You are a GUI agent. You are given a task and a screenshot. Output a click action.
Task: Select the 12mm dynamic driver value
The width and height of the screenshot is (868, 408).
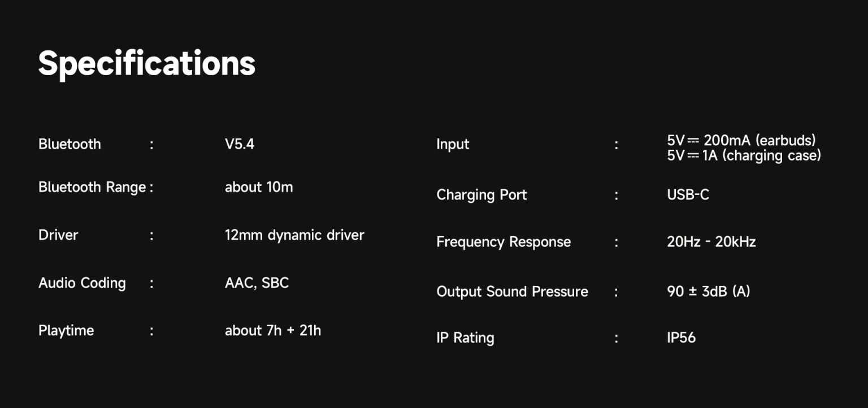pyautogui.click(x=294, y=235)
